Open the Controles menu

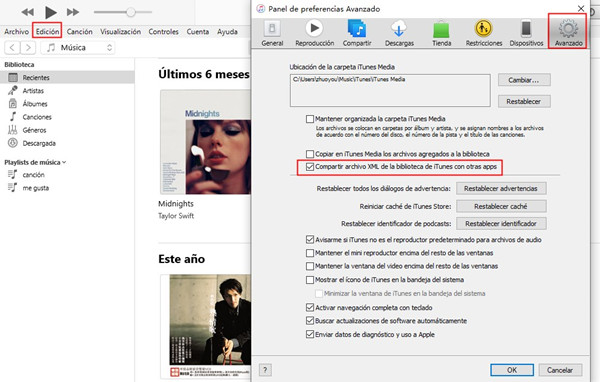click(163, 32)
